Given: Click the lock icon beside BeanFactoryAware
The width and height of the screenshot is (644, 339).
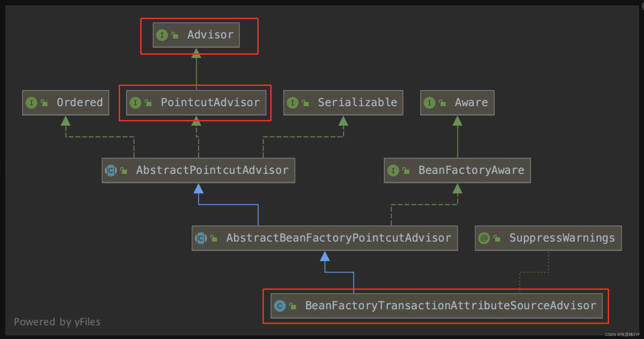Looking at the screenshot, I should pos(406,170).
